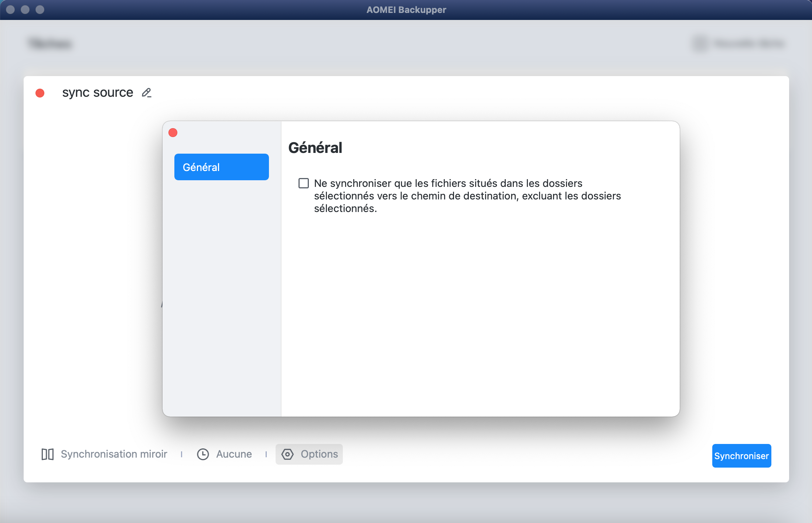The height and width of the screenshot is (523, 812).
Task: Click the Synchronisation miroir two-pane icon
Action: point(48,454)
